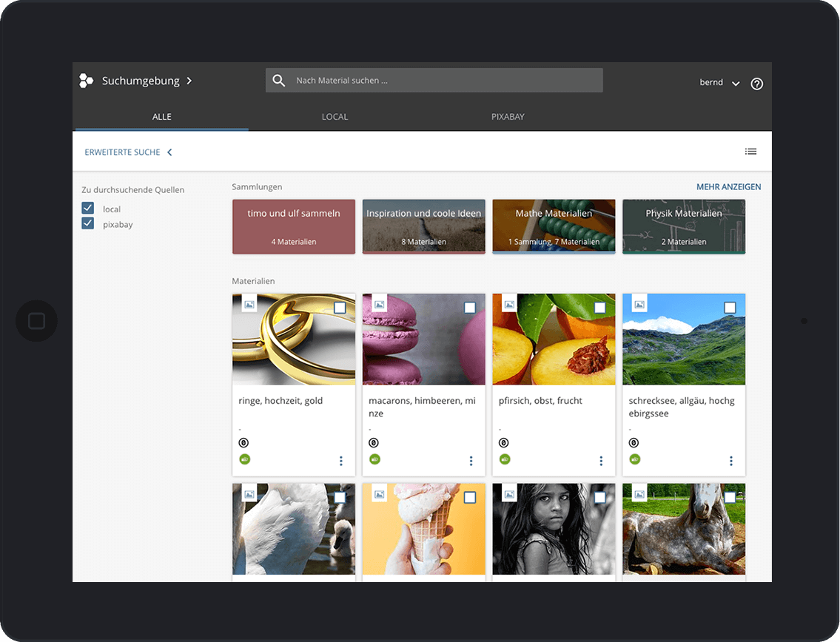Switch to the LOCAL tab
The width and height of the screenshot is (840, 642).
pyautogui.click(x=335, y=117)
